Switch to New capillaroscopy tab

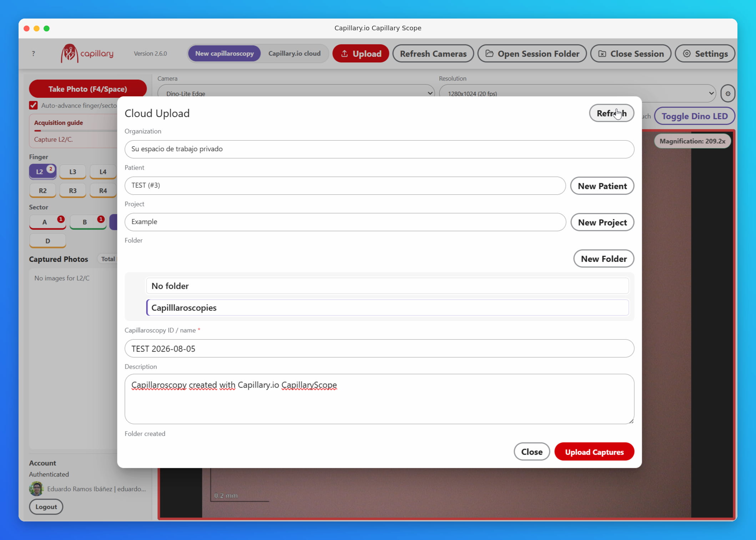224,54
